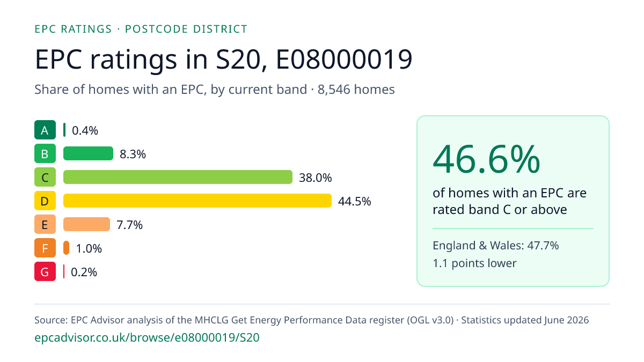Viewport: 644px width, 362px height.
Task: Click the 'Share of homes with an EPC' subtitle
Action: point(215,90)
